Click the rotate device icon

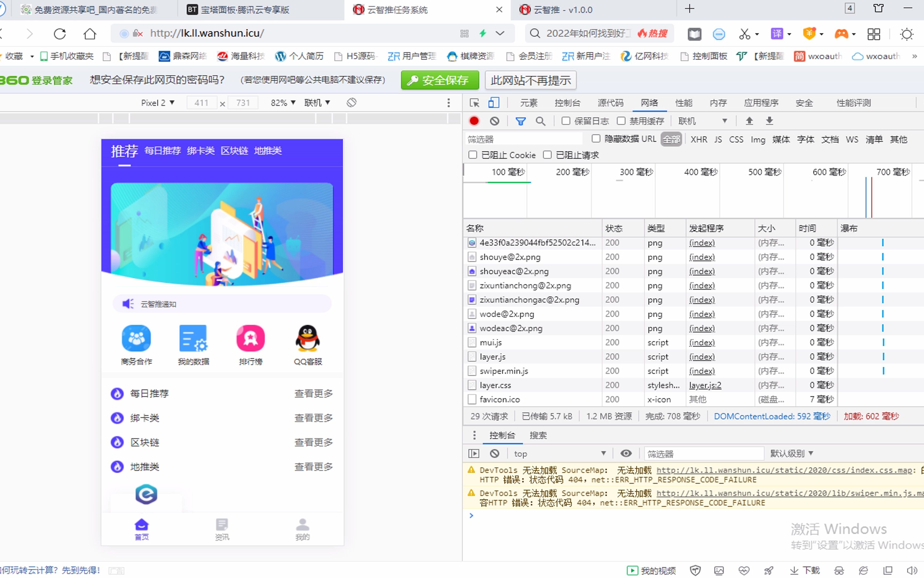pos(352,102)
